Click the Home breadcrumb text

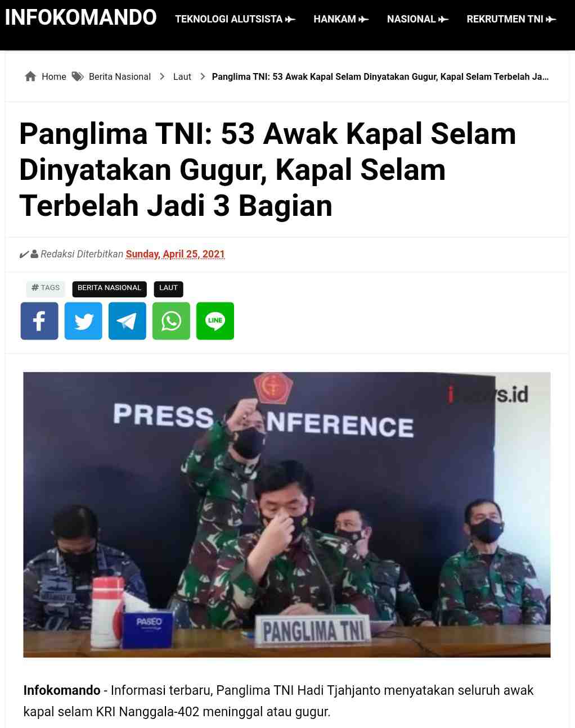coord(54,76)
